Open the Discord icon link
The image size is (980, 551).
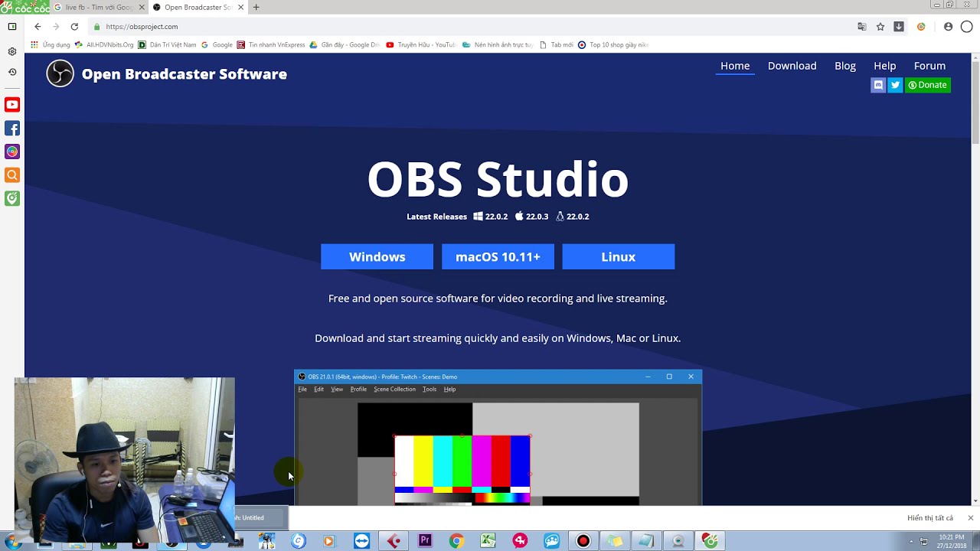click(878, 85)
